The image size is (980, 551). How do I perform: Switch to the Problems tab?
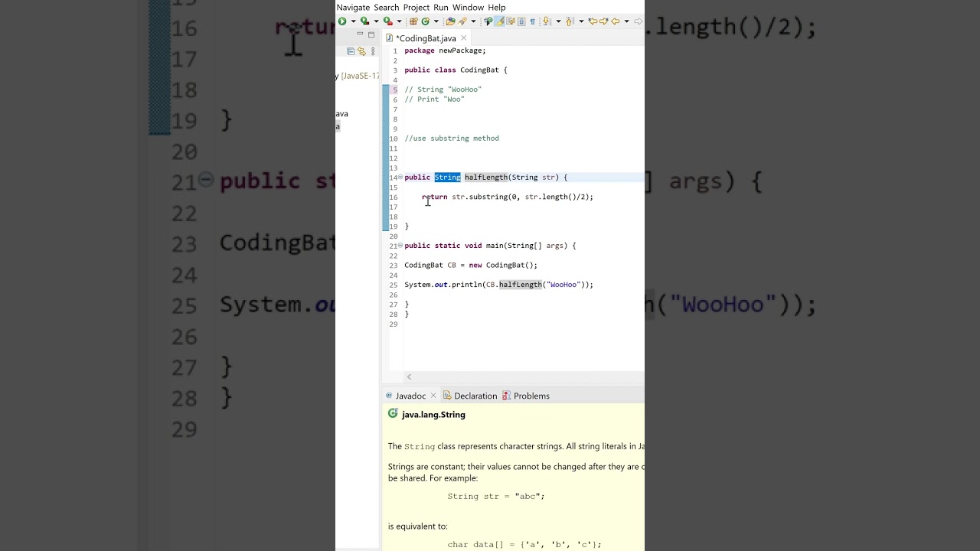tap(527, 396)
